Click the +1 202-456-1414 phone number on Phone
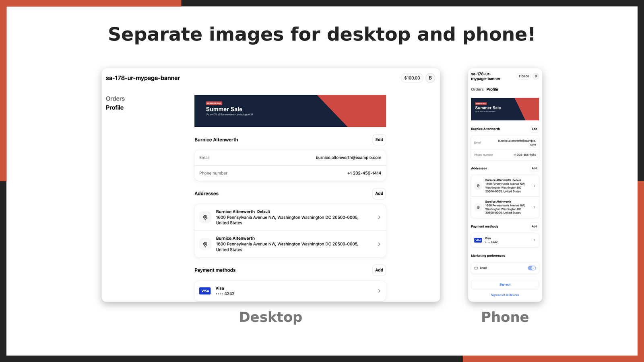The image size is (644, 362). (524, 155)
